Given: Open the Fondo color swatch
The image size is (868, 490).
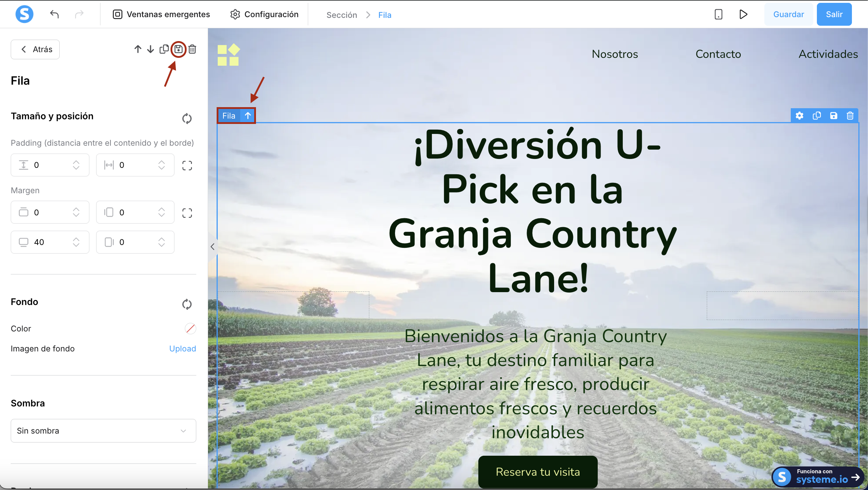Looking at the screenshot, I should click(x=190, y=329).
